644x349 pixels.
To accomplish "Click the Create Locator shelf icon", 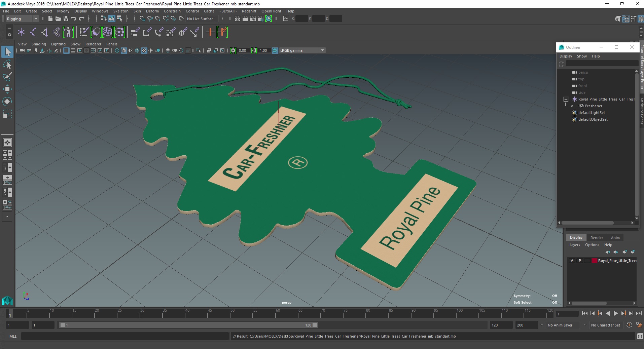I will point(21,32).
